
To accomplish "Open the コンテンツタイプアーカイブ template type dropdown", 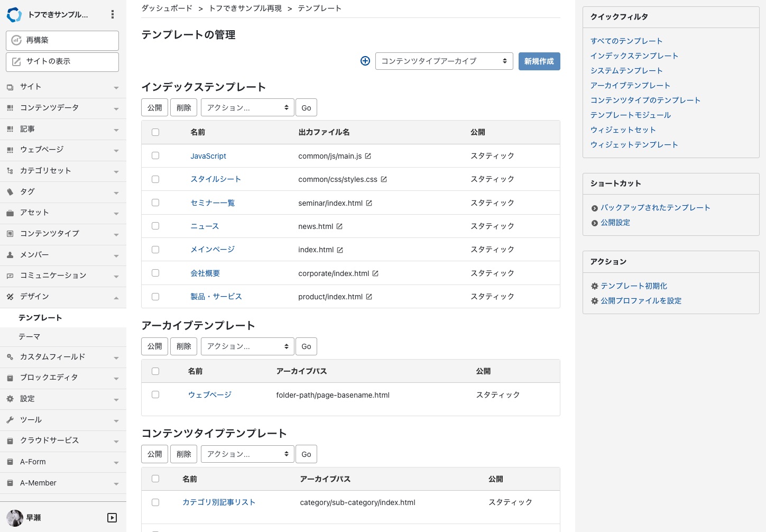I will coord(445,61).
